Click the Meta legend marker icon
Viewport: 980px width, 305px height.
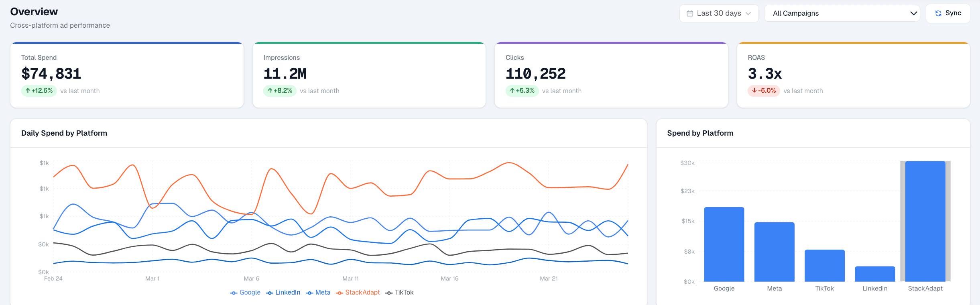309,293
